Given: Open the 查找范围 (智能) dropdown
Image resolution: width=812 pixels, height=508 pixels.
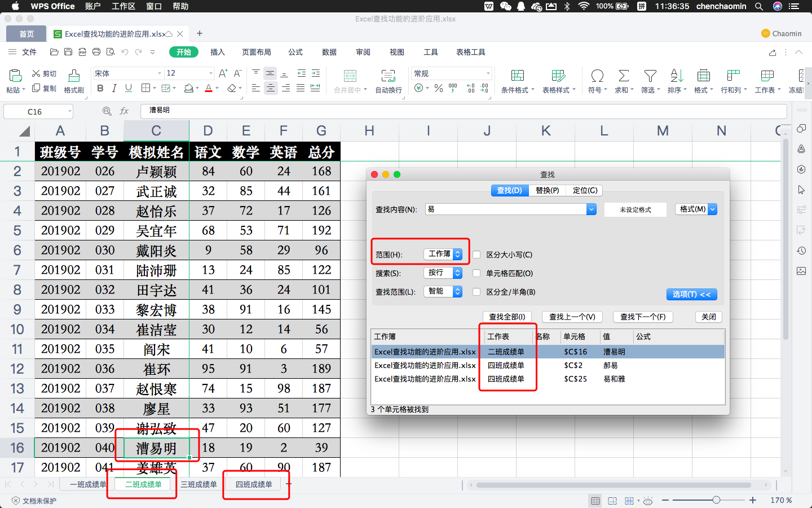Looking at the screenshot, I should (443, 291).
